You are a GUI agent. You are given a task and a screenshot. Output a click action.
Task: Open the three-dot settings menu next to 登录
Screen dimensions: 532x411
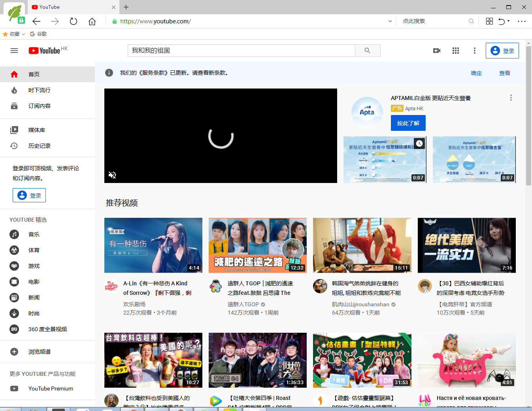click(474, 51)
